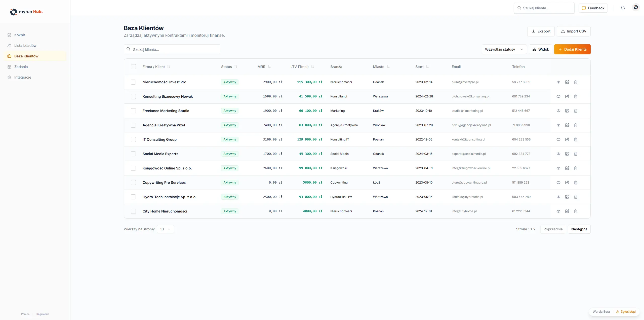View Hydro-Tech Instalacje client details
The image size is (644, 320).
tap(558, 197)
